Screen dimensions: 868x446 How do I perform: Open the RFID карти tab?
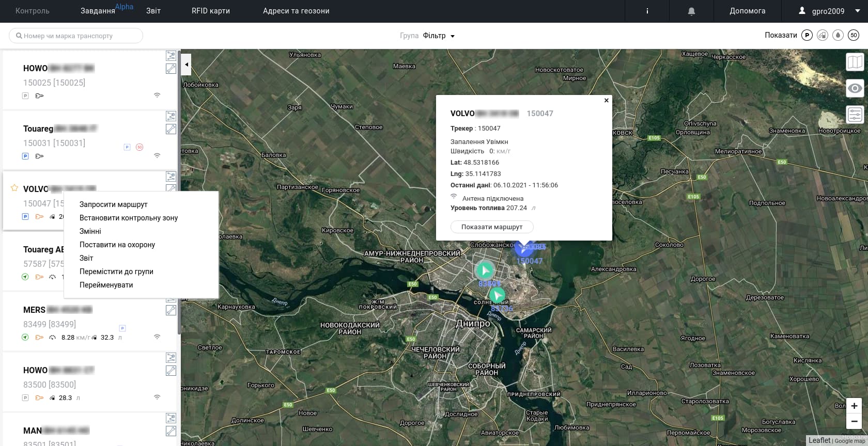211,11
